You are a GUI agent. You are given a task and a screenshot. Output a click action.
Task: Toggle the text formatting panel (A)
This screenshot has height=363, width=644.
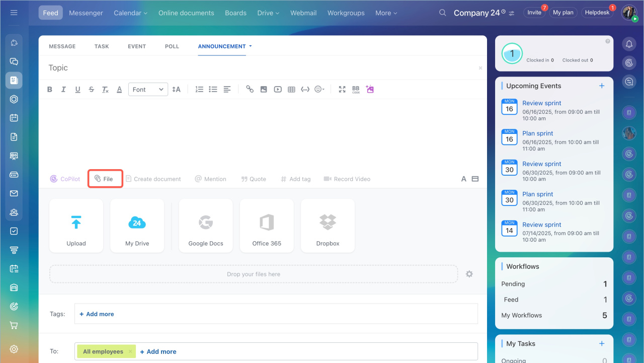pos(464,179)
